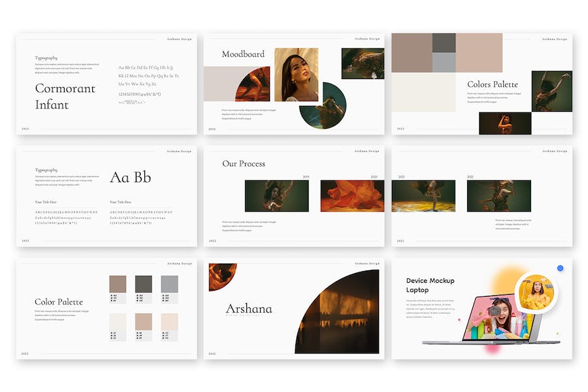The image size is (588, 392).
Task: Select the 'Aa Bb' typography sample text
Action: [x=130, y=177]
